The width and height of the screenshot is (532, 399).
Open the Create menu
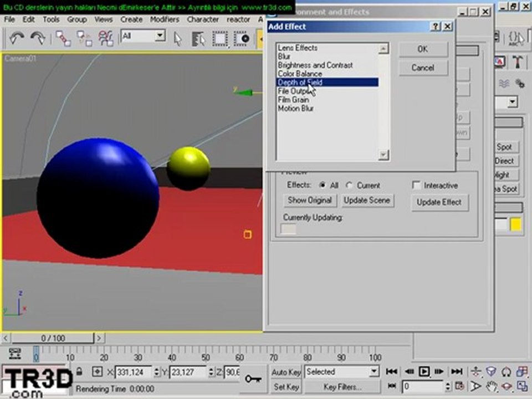tap(131, 20)
